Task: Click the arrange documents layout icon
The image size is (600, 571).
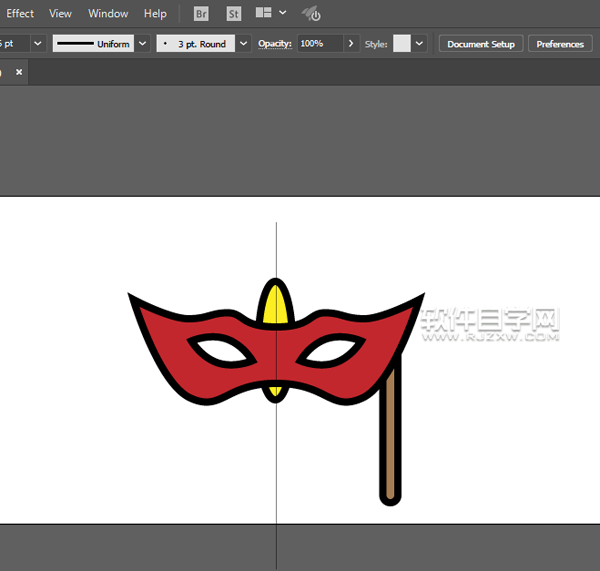Action: coord(264,14)
